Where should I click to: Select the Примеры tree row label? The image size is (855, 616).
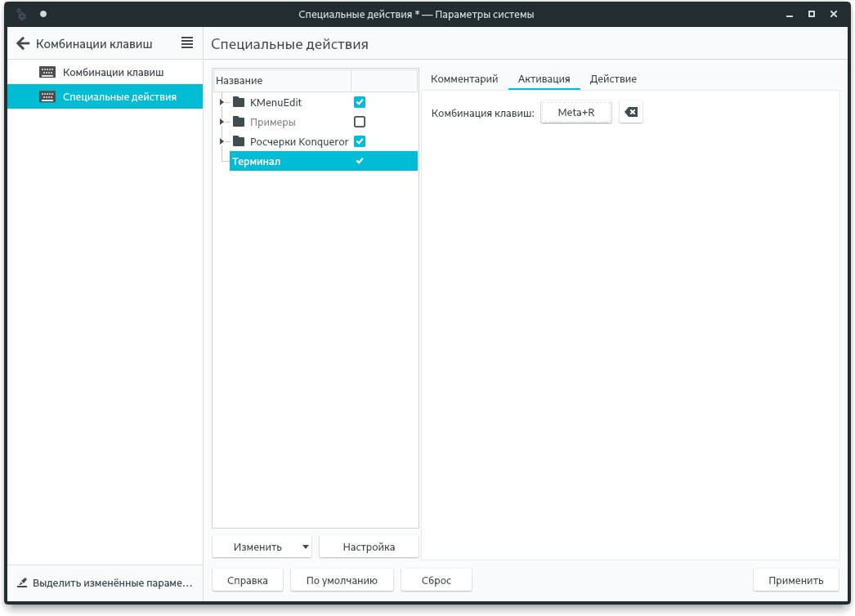coord(273,122)
